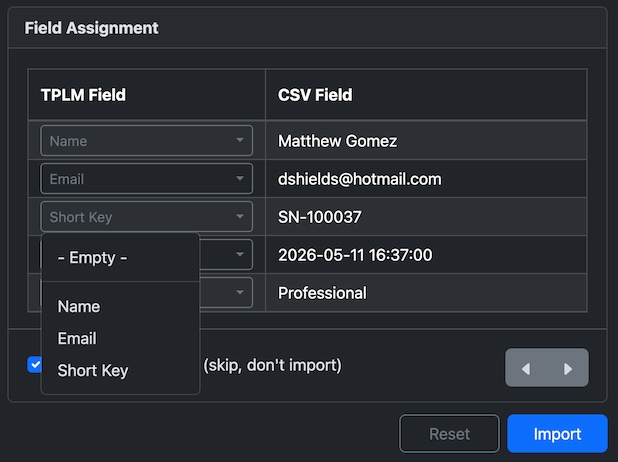Select 'Name' option in open list
This screenshot has width=618, height=462.
(x=79, y=306)
